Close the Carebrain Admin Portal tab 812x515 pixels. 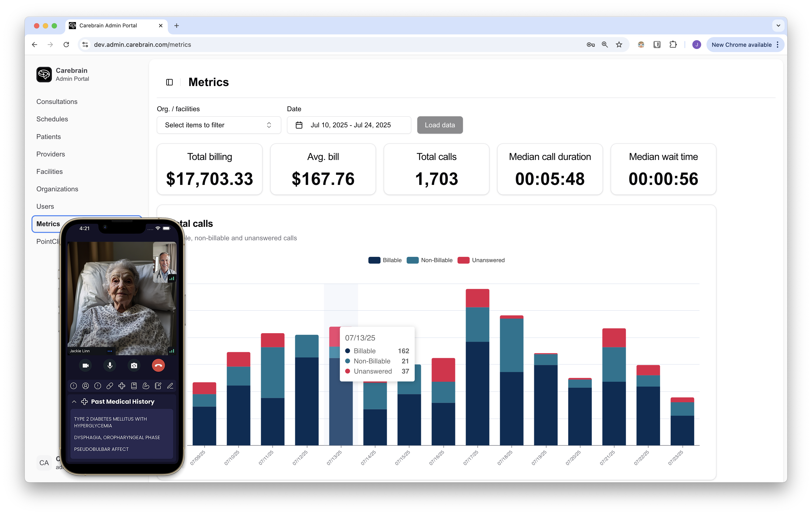pos(161,26)
